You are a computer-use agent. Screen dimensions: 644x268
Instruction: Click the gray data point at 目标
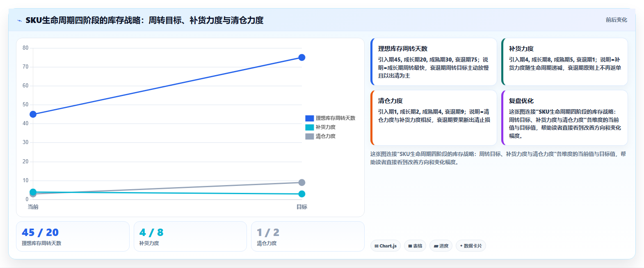(x=301, y=182)
